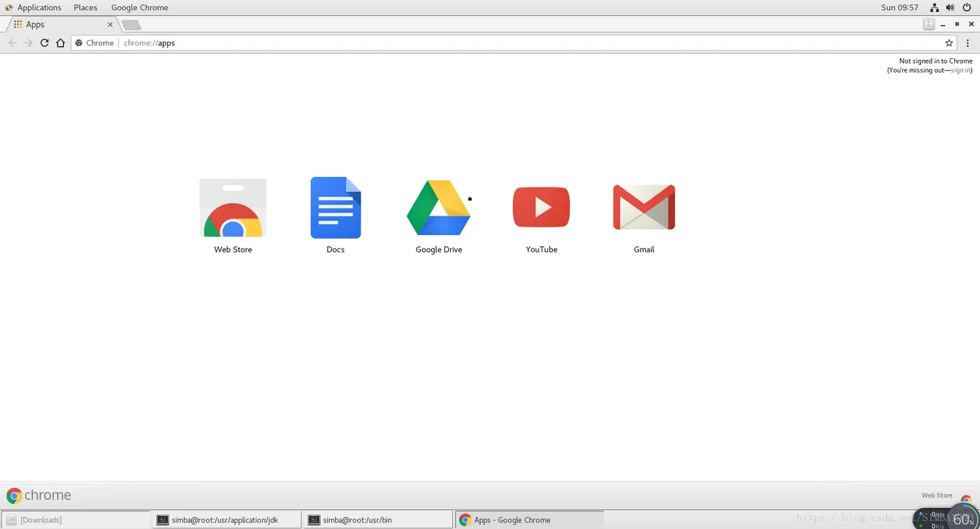
Task: Open the Applications menu
Action: pos(34,7)
